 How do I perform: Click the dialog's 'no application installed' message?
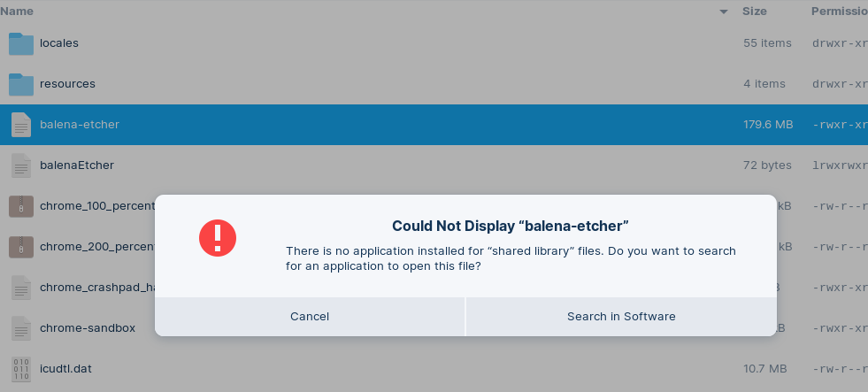[x=511, y=258]
